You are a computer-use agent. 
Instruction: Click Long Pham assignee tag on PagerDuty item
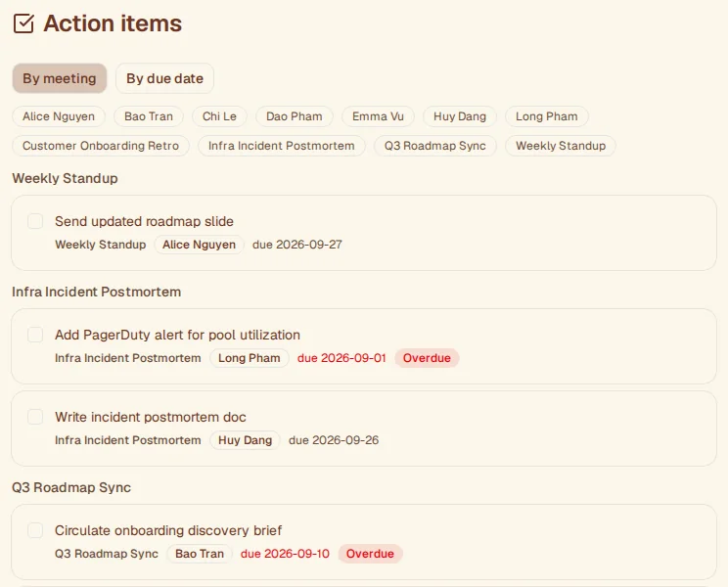(x=250, y=358)
